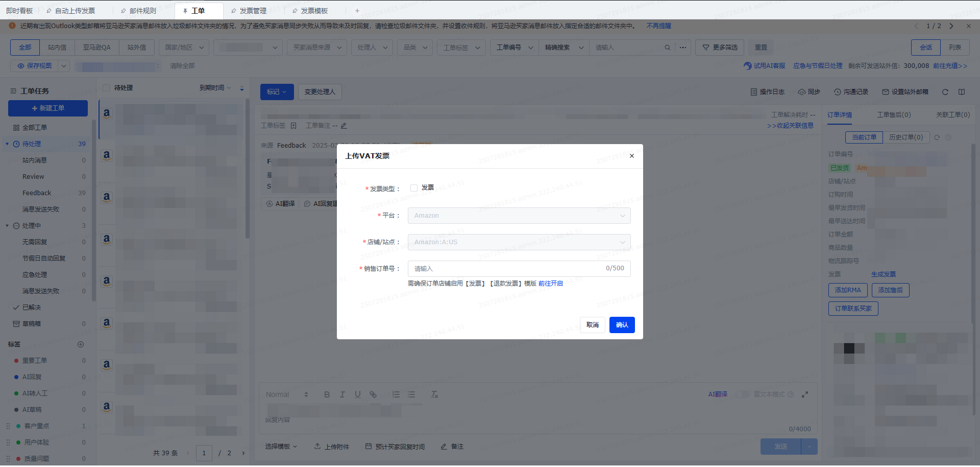Apply bold formatting in reply editor
The width and height of the screenshot is (980, 467).
click(x=327, y=394)
